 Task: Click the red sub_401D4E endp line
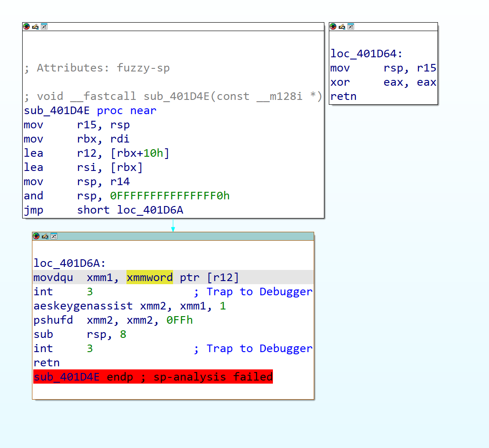tap(153, 377)
